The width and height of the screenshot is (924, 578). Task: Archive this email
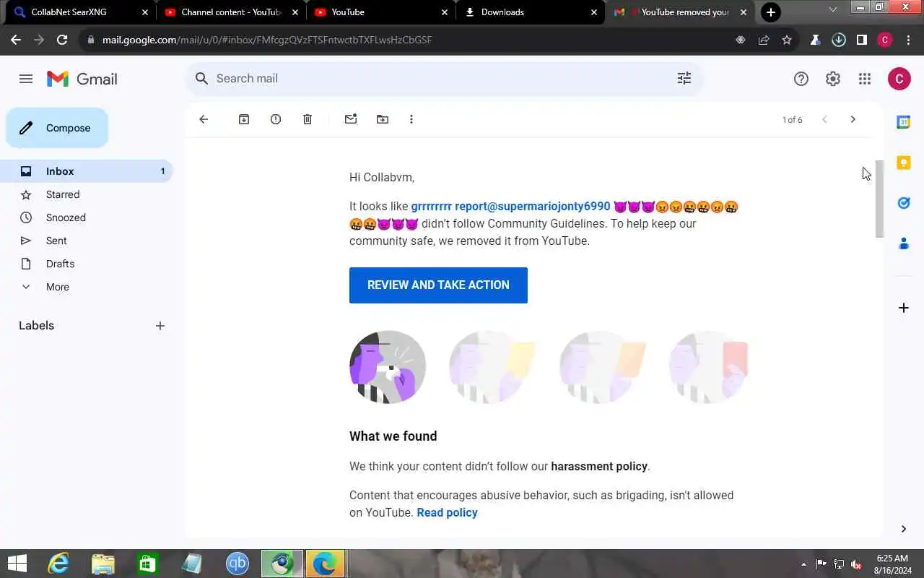(x=244, y=119)
